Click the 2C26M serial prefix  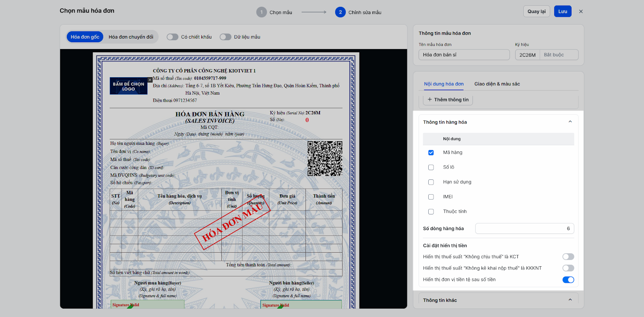(528, 55)
